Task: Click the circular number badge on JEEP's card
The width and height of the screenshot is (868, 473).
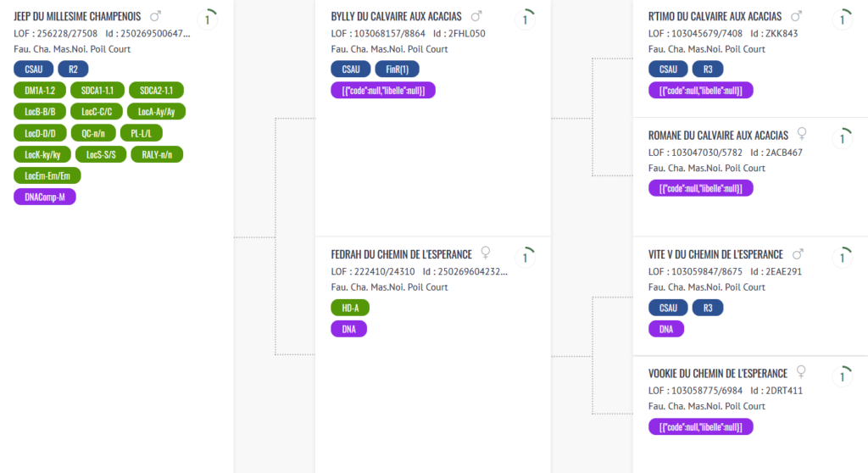Action: click(x=208, y=20)
